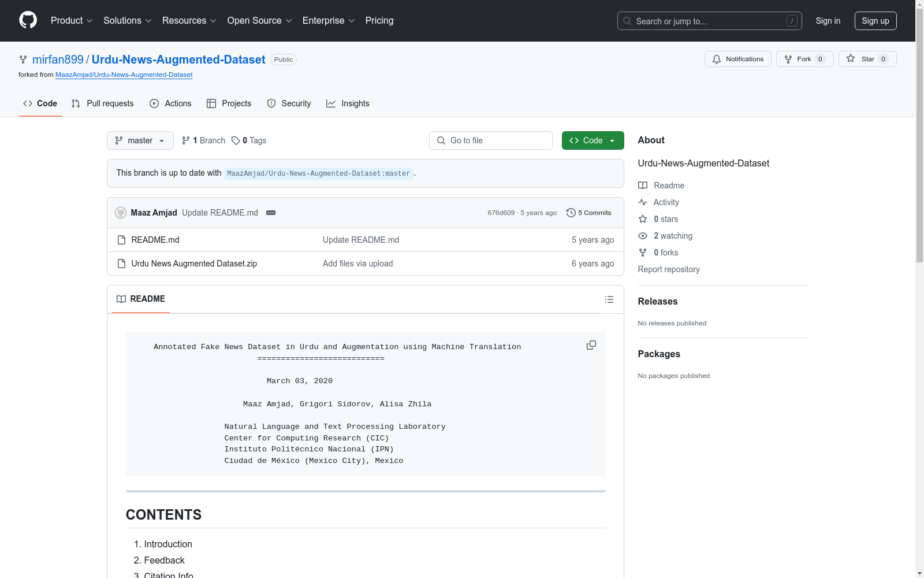The image size is (924, 578).
Task: Open commit 676d609
Action: (501, 213)
